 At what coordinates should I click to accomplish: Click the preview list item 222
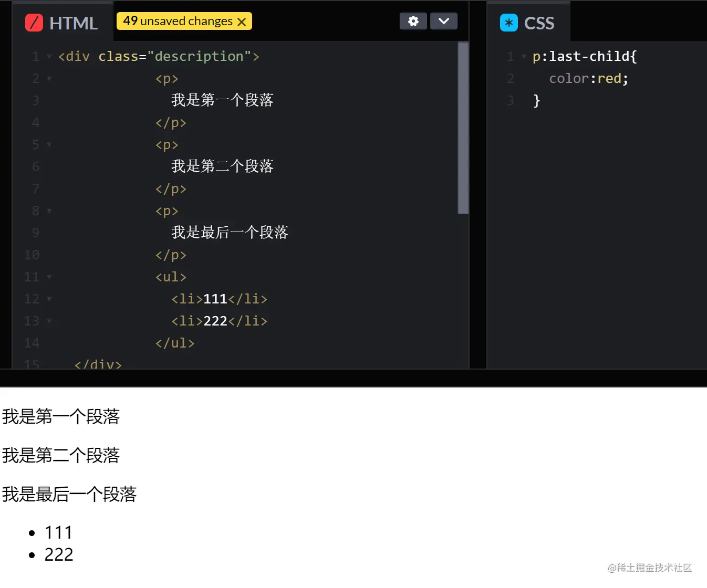(59, 554)
